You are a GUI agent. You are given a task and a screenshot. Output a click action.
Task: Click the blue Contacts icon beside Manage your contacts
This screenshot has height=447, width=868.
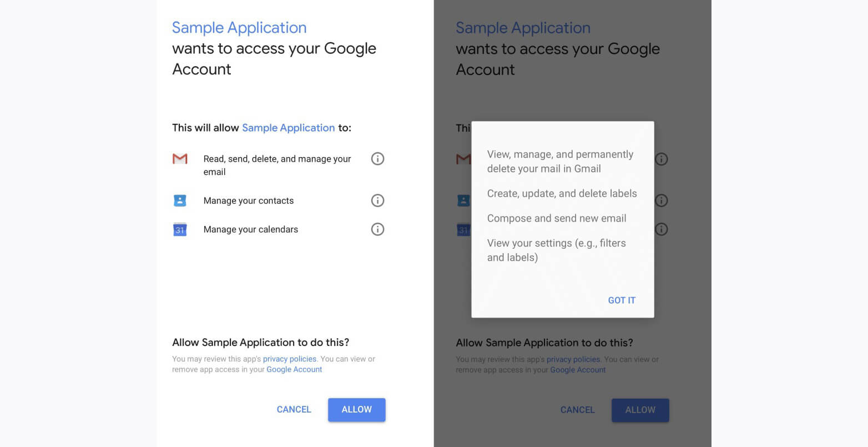180,200
